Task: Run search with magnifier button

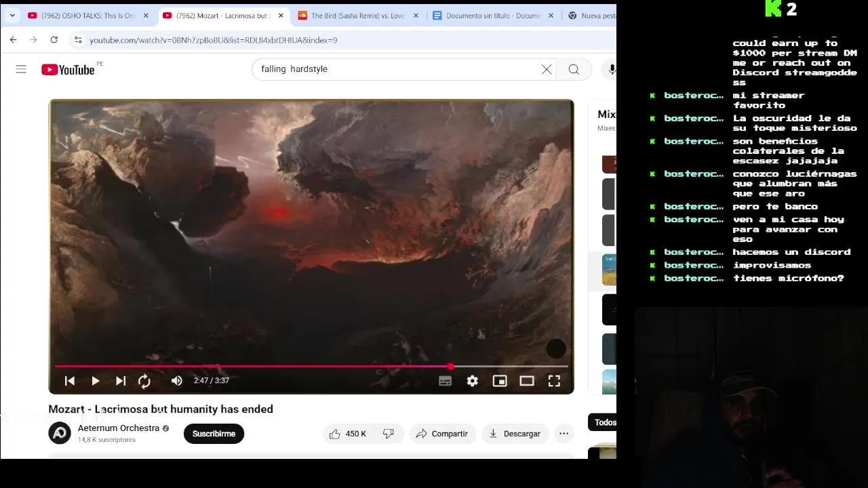Action: 574,69
